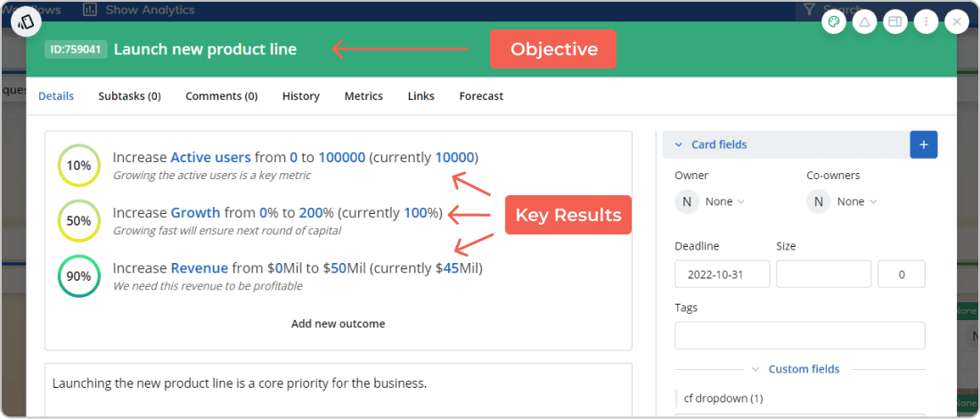Click the blue plus button beside Card fields
Image resolution: width=980 pixels, height=419 pixels.
(923, 144)
